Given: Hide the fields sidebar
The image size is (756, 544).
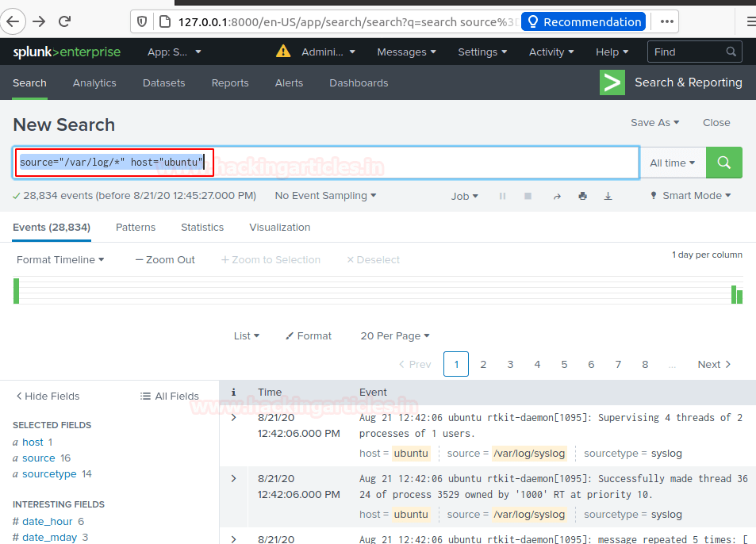Looking at the screenshot, I should (48, 396).
